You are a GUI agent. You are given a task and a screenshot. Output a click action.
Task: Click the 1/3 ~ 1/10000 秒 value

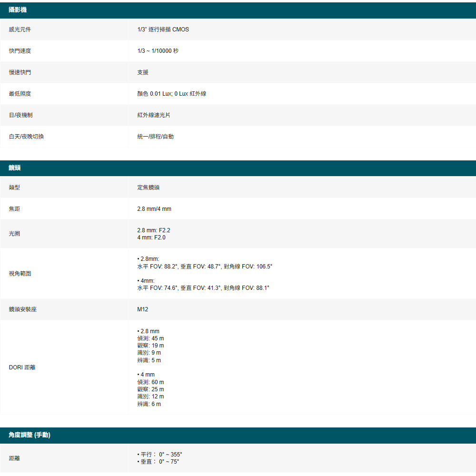point(158,51)
